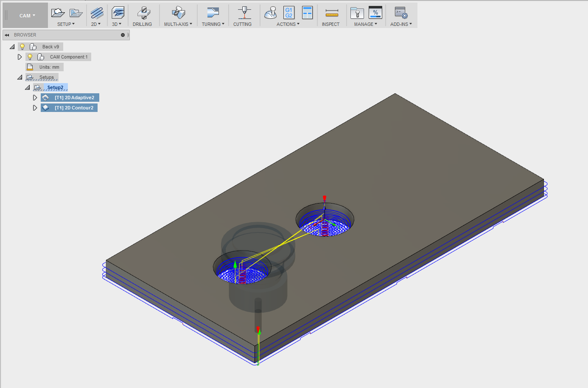Viewport: 588px width, 388px height.
Task: Click the minus icon in Browser header
Action: [122, 35]
